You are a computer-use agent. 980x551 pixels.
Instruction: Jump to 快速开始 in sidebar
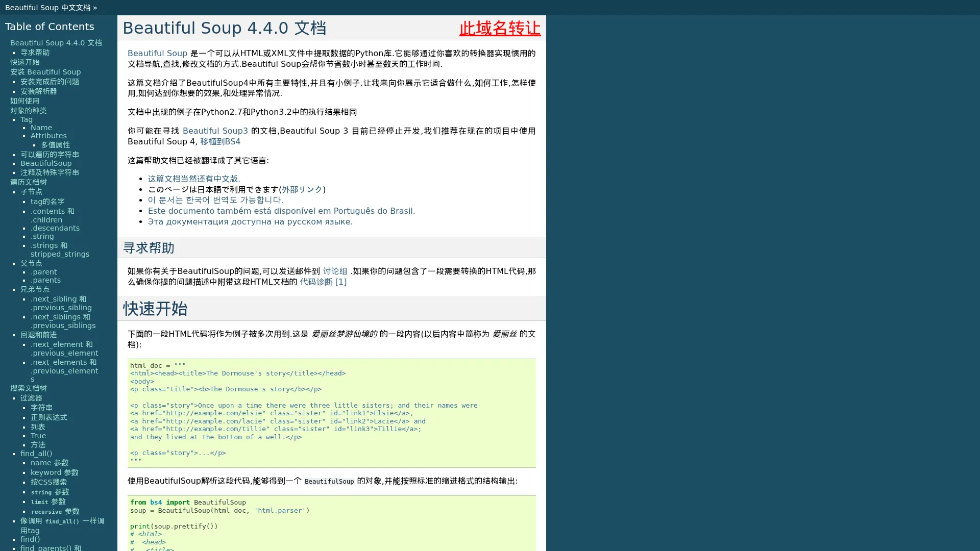click(24, 62)
